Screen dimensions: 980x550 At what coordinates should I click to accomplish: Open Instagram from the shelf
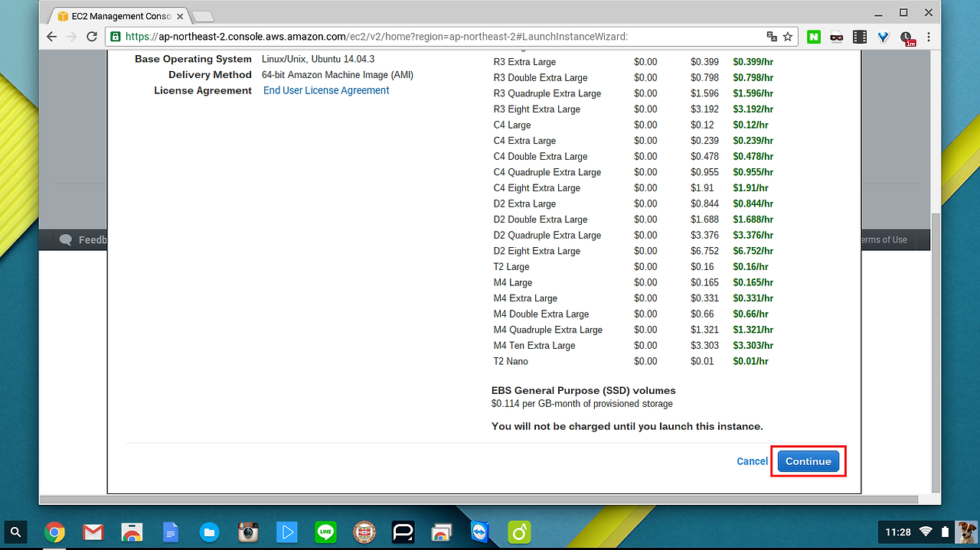247,532
